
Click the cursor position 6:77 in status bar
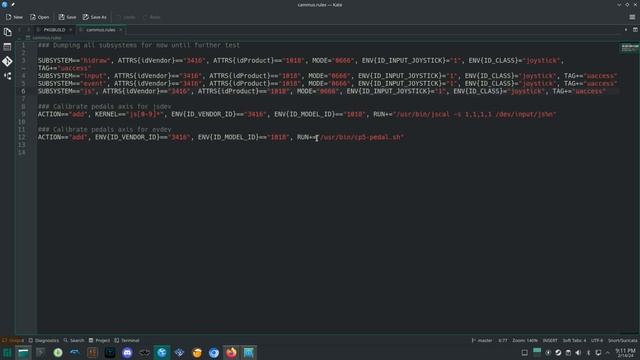click(x=503, y=340)
